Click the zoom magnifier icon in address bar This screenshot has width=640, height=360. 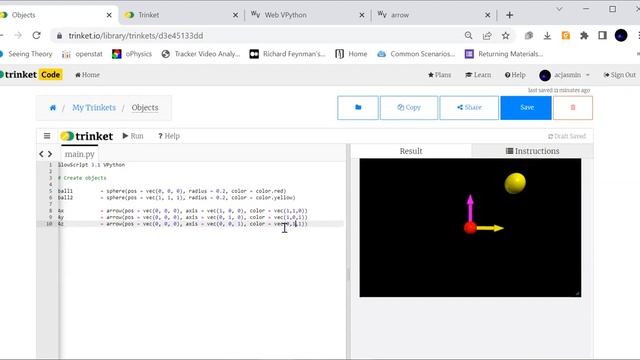[469, 36]
